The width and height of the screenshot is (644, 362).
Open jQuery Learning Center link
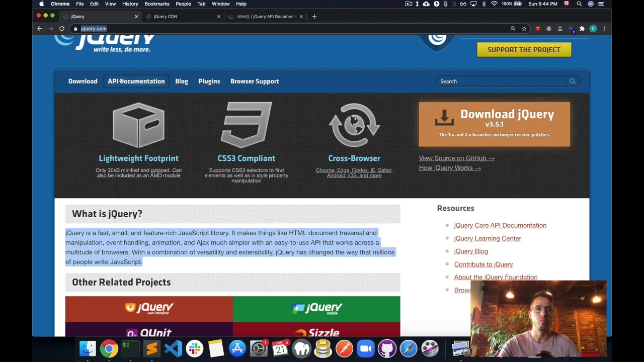tap(488, 239)
